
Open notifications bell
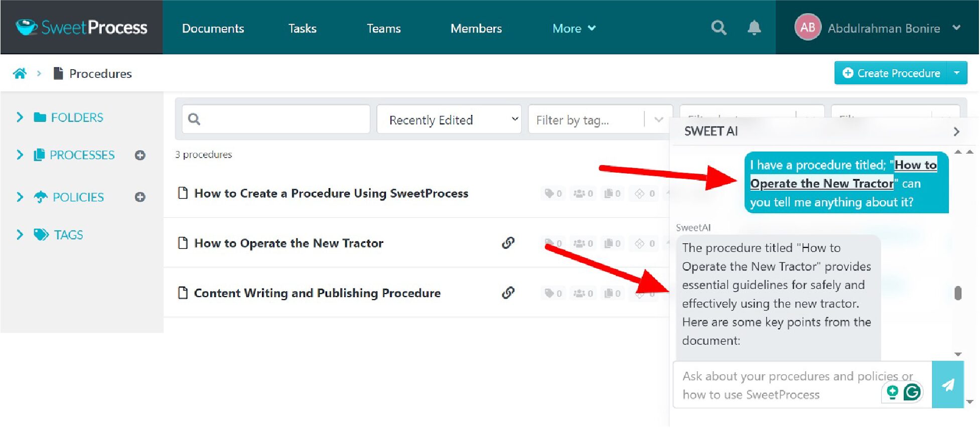pyautogui.click(x=754, y=28)
